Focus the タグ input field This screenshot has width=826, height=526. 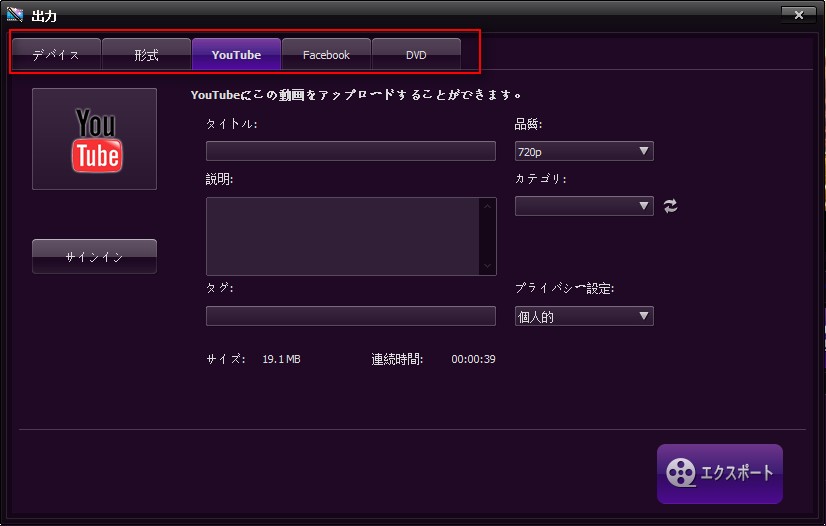pos(351,316)
